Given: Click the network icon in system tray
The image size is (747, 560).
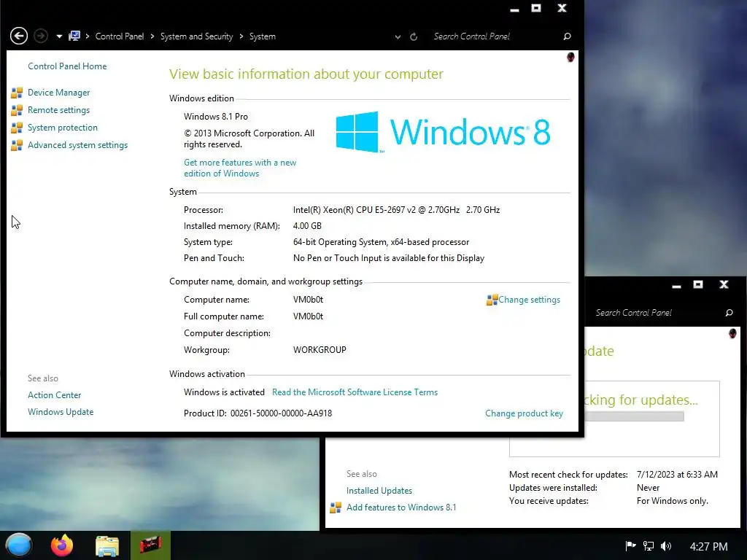Looking at the screenshot, I should click(x=648, y=546).
